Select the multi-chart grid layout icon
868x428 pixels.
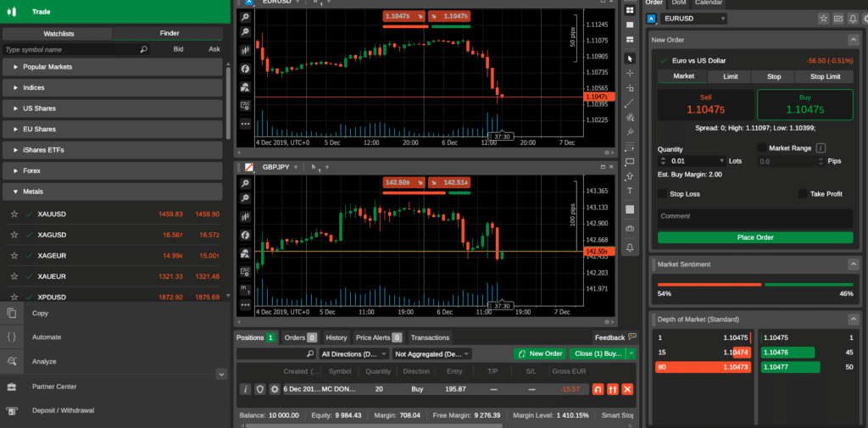click(x=630, y=10)
